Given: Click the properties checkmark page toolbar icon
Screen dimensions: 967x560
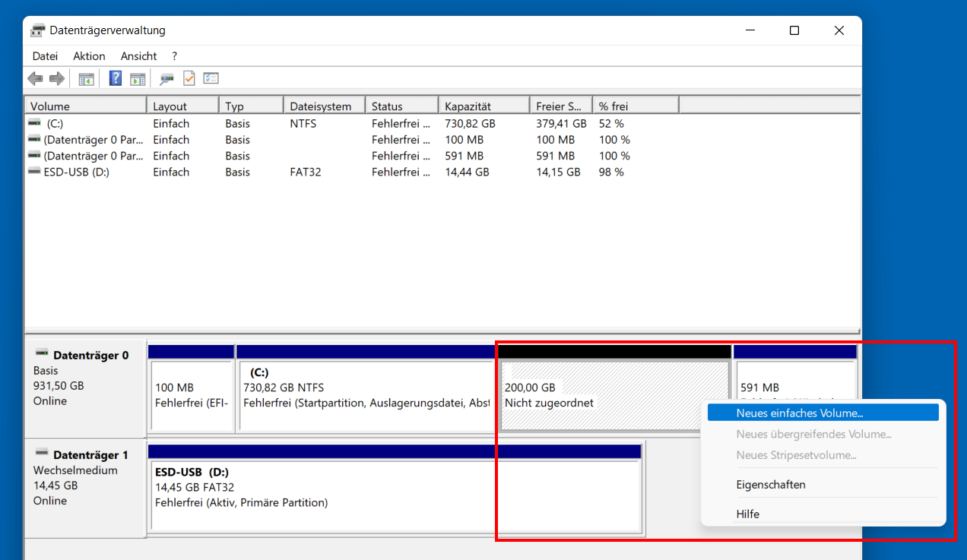Looking at the screenshot, I should [x=189, y=78].
